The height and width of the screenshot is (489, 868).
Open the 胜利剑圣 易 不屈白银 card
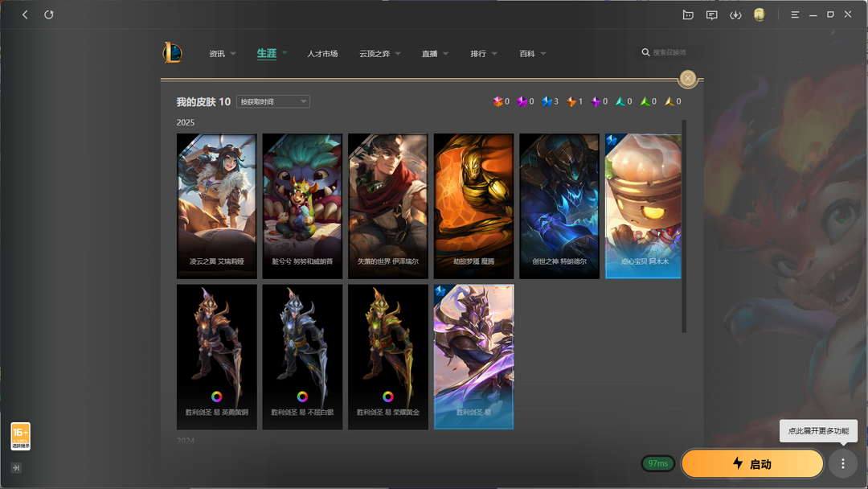click(302, 357)
